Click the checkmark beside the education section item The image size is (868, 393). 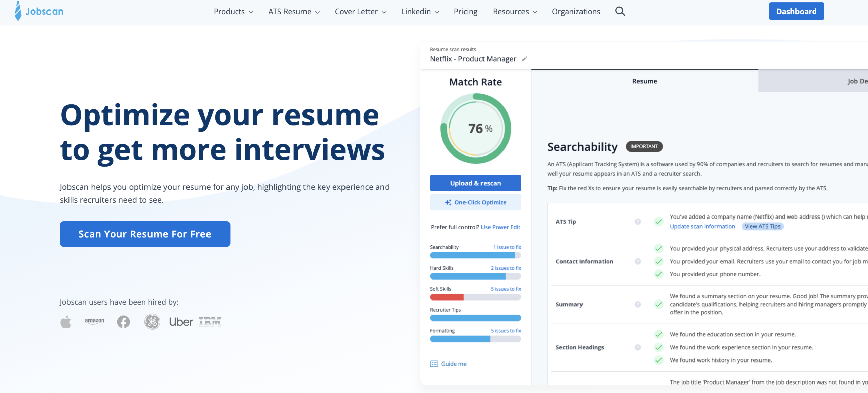click(658, 334)
